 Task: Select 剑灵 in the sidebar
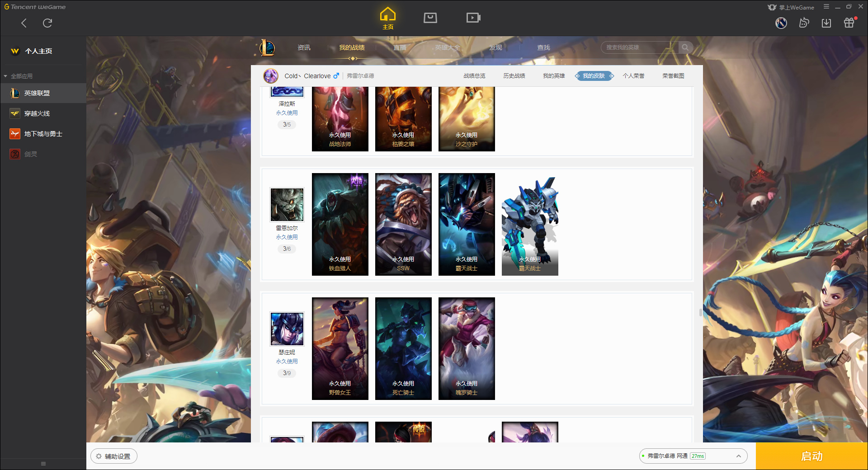coord(43,154)
